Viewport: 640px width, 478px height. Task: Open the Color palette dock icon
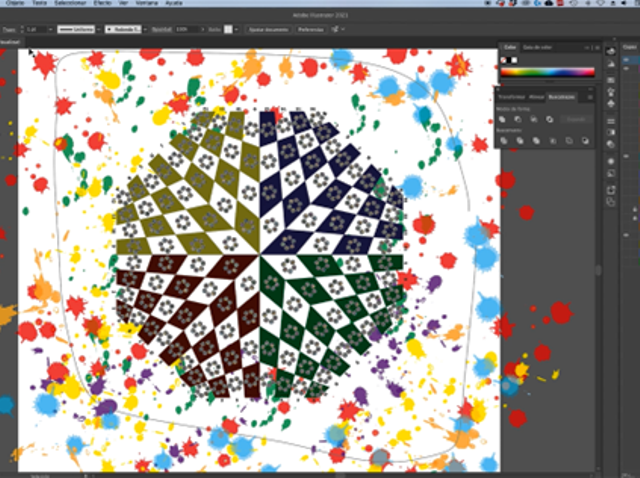click(x=611, y=51)
